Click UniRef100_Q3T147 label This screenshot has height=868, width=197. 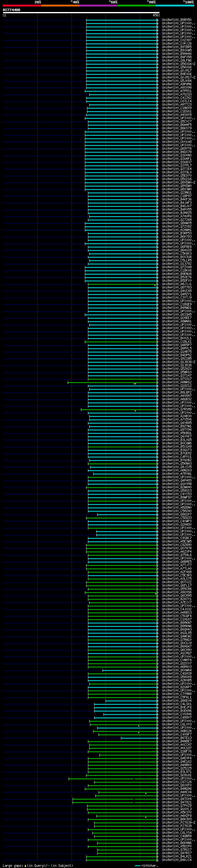point(177,375)
